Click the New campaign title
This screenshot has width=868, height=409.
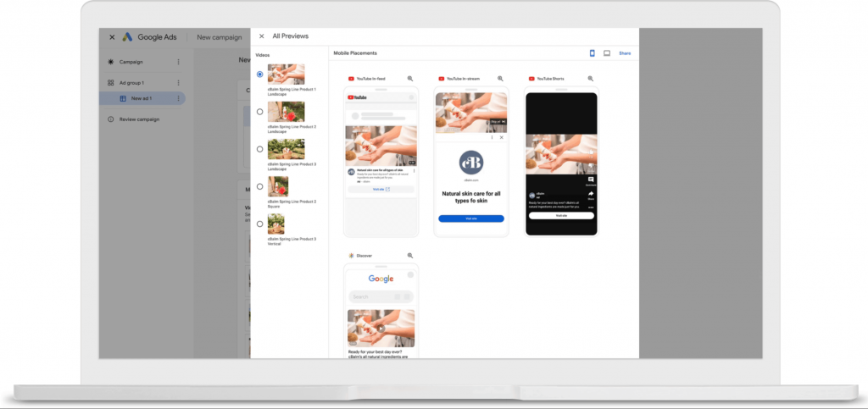point(220,37)
